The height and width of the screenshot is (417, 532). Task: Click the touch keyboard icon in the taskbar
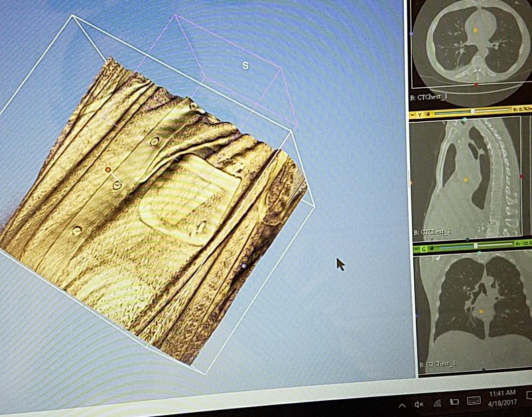point(474,402)
